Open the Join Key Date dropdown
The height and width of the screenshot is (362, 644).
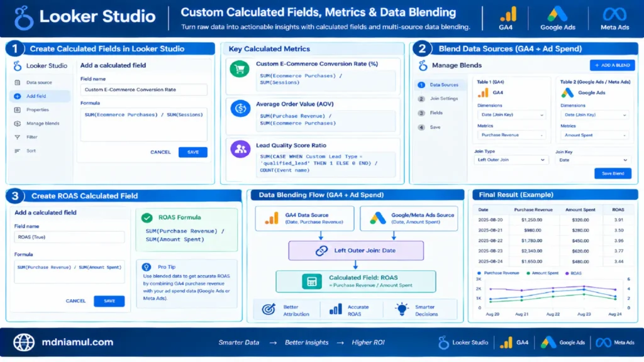point(594,160)
